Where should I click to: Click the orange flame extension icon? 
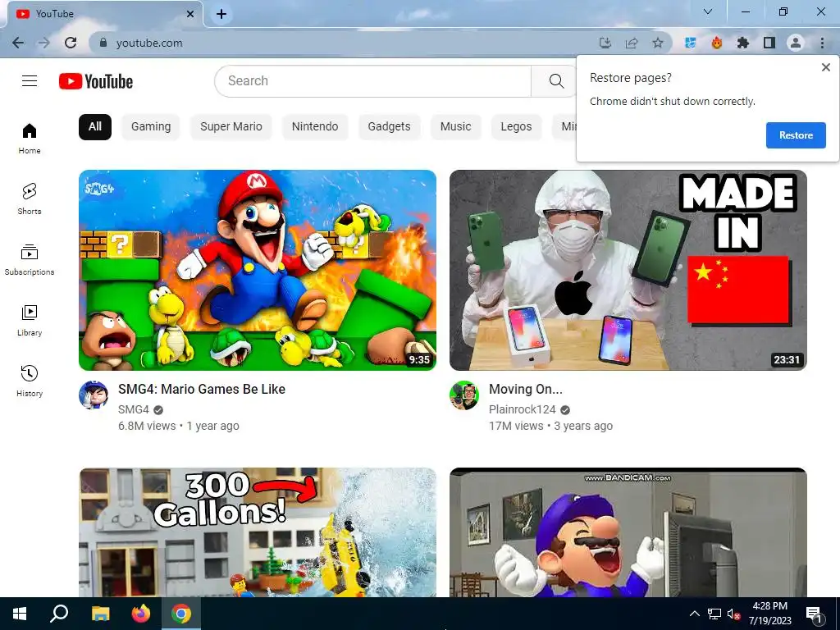[717, 43]
